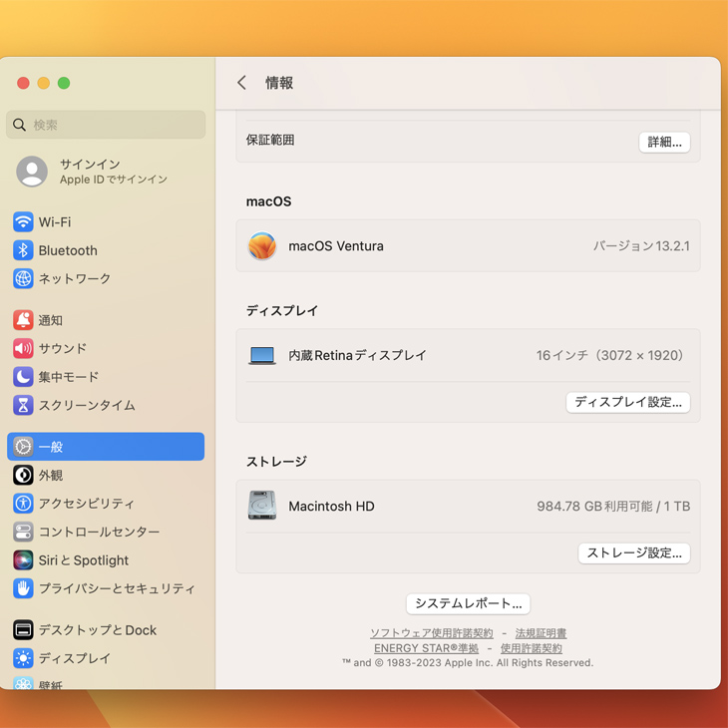Open 通知 bell icon settings

23,320
